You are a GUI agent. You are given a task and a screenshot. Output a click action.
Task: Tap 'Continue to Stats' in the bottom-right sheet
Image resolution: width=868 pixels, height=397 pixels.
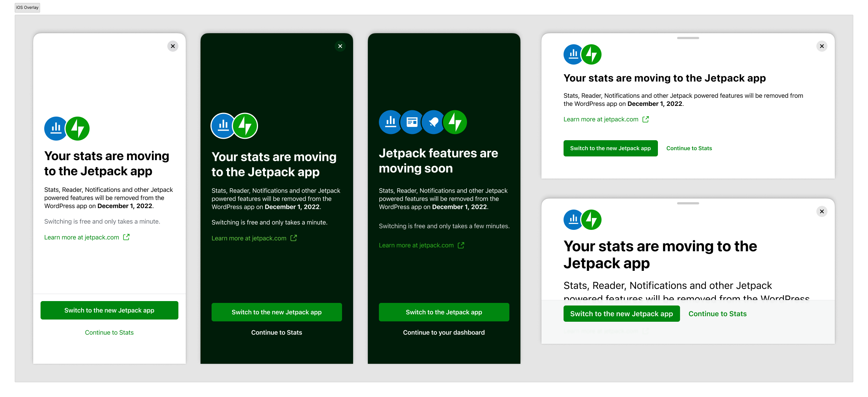tap(718, 314)
